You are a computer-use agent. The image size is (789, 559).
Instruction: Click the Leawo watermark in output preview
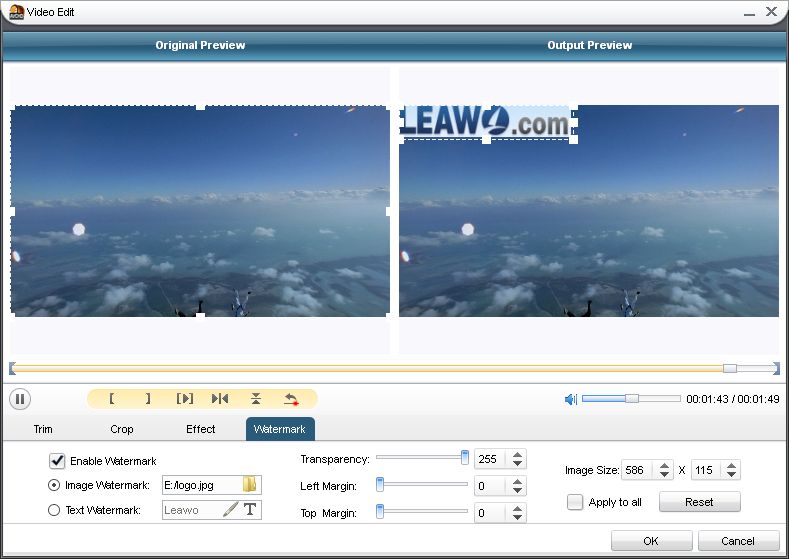(487, 122)
